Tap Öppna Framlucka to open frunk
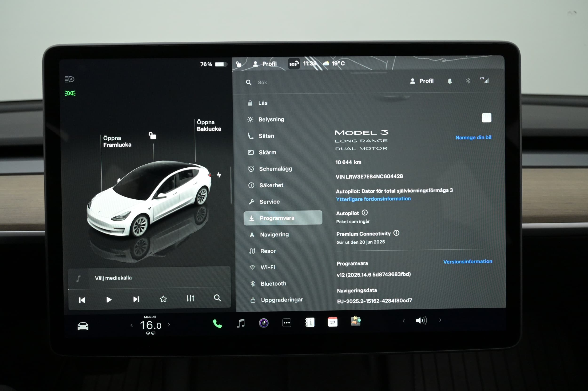Screen dimensions: 588x391 (117, 141)
